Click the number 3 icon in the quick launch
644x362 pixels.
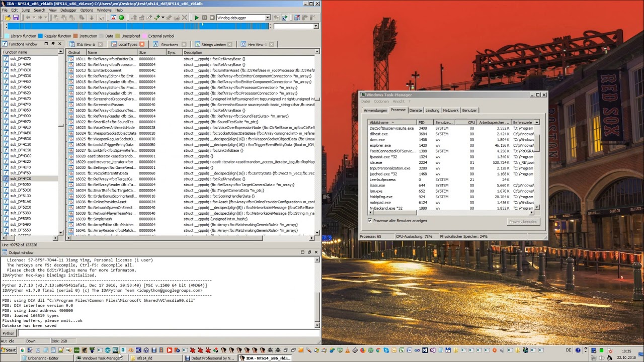123,350
